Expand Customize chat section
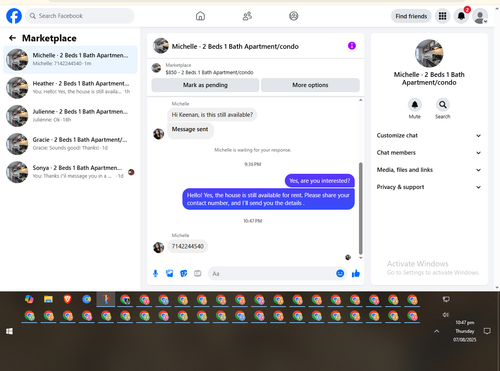 [x=429, y=135]
